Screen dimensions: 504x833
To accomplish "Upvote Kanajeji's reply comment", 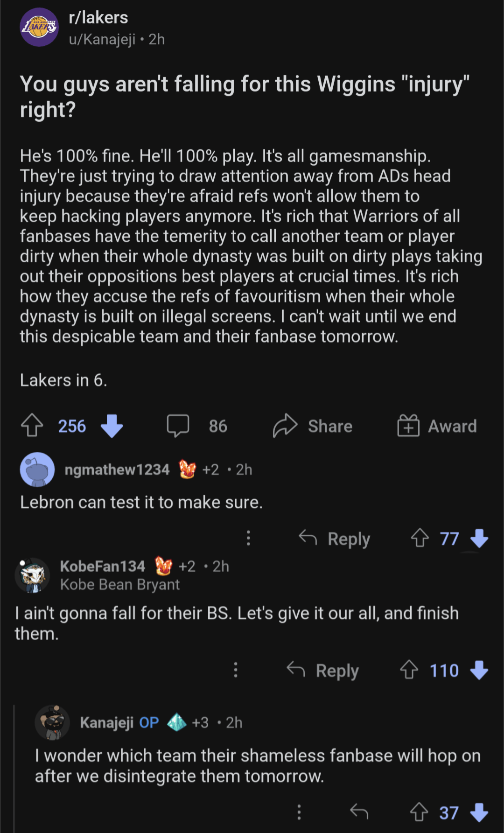I will tap(419, 812).
